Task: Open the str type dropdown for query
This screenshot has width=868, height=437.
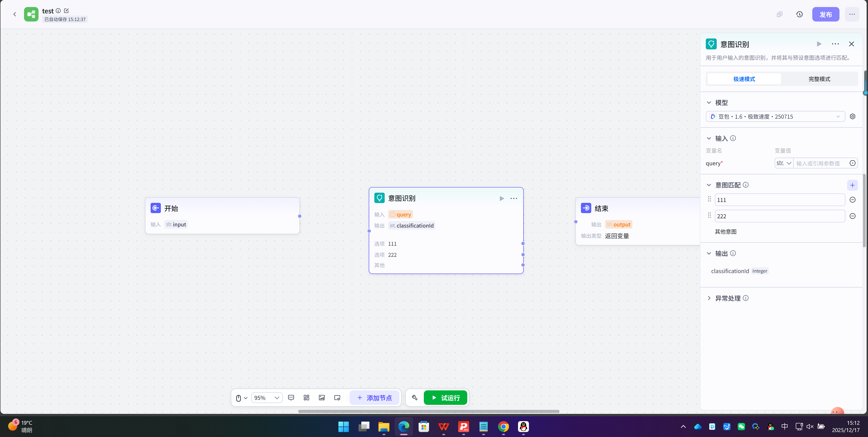Action: (x=784, y=163)
